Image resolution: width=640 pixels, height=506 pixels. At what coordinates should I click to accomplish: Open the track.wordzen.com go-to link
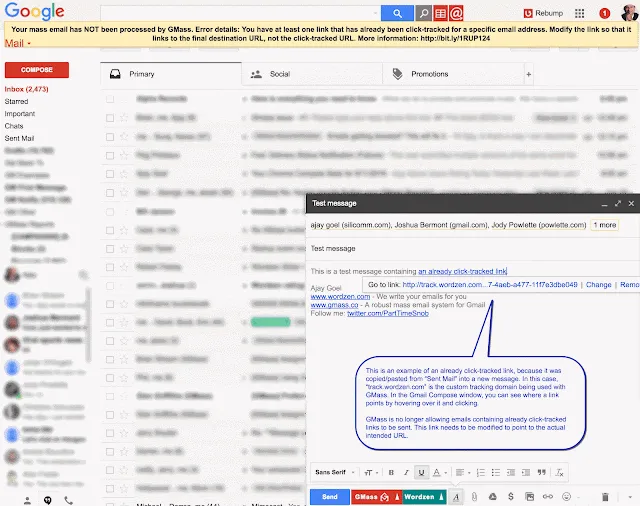[x=490, y=285]
